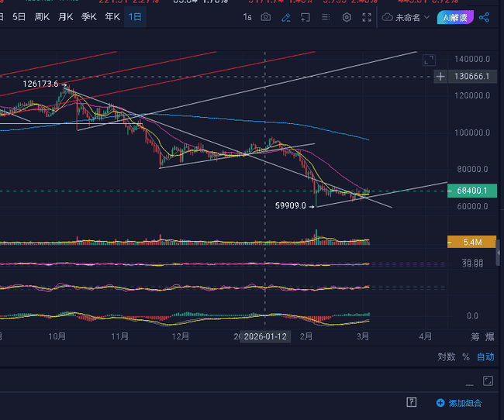The width and height of the screenshot is (504, 420).
Task: Click the expand chart icon near 140000
Action: coord(429,59)
